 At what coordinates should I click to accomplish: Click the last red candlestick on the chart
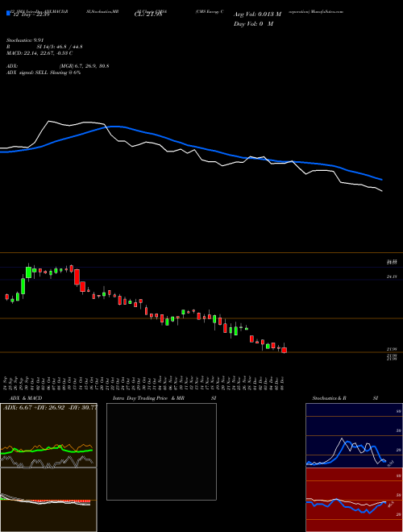point(284,350)
